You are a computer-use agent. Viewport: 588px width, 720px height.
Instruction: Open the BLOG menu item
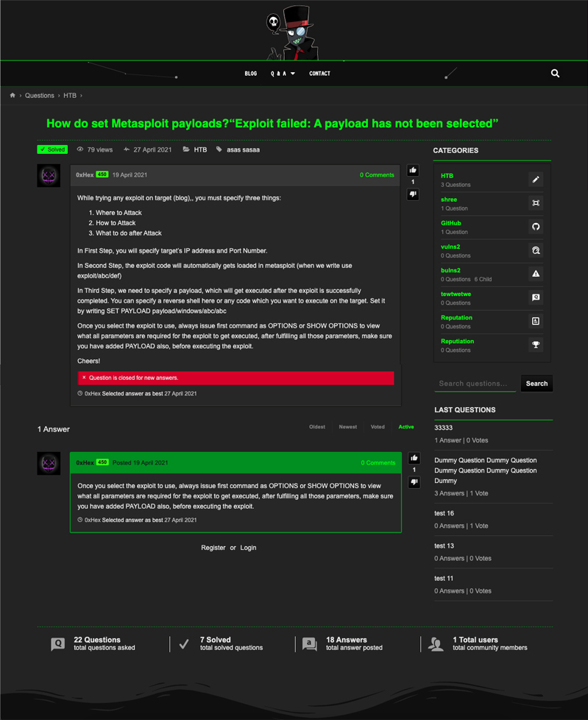click(x=251, y=74)
